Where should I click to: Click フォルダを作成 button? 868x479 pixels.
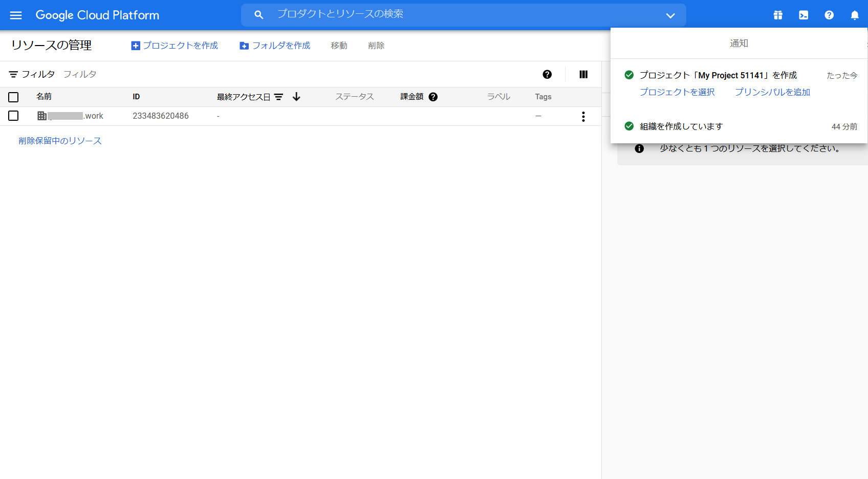point(275,46)
